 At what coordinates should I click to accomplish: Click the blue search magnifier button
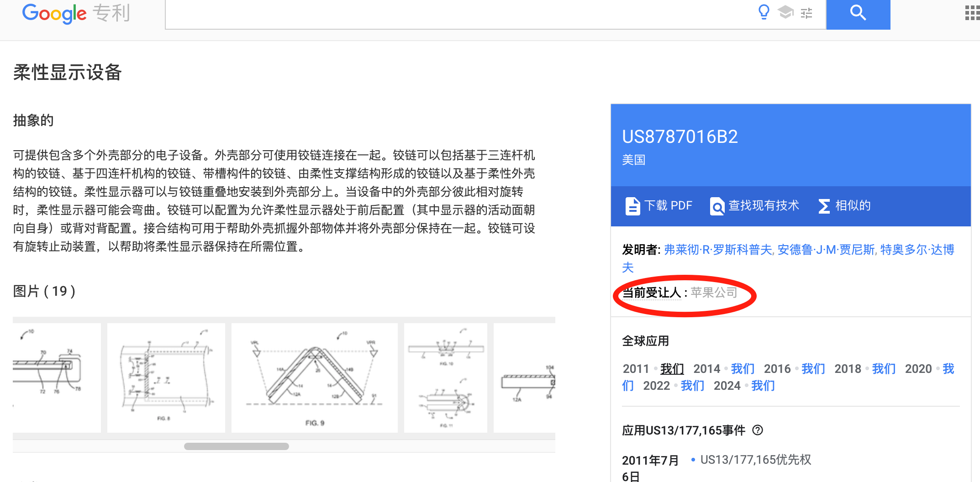pos(858,13)
